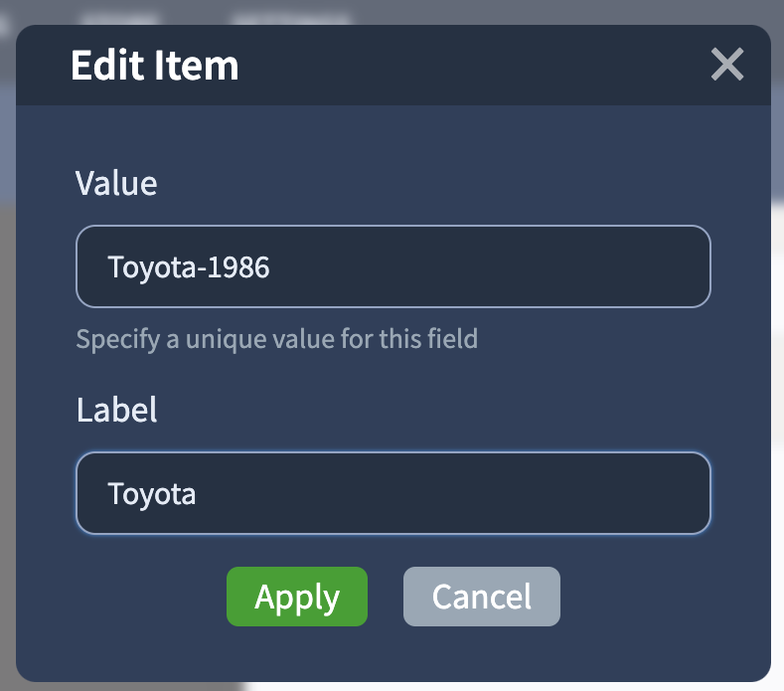Screen dimensions: 784x691
Task: Place cursor in Toyota-1986 text
Action: (x=189, y=267)
